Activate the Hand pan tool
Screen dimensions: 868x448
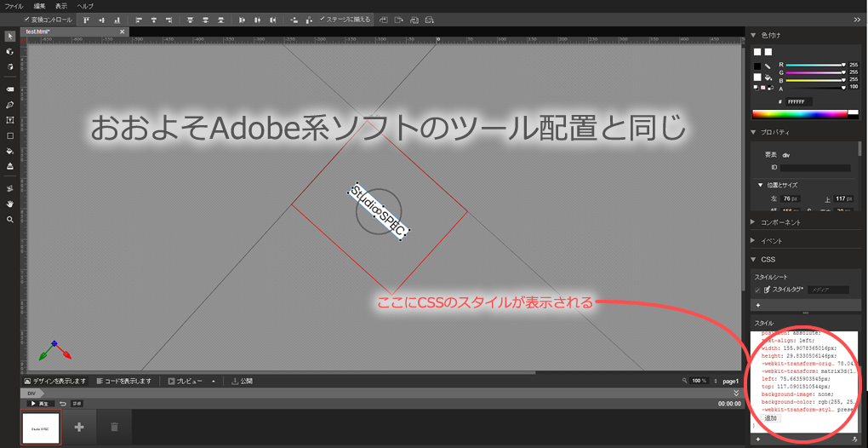10,204
